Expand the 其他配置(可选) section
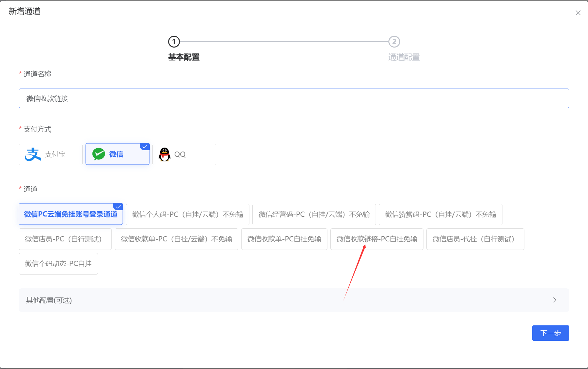Screen dimensions: 588x369 click(x=294, y=300)
